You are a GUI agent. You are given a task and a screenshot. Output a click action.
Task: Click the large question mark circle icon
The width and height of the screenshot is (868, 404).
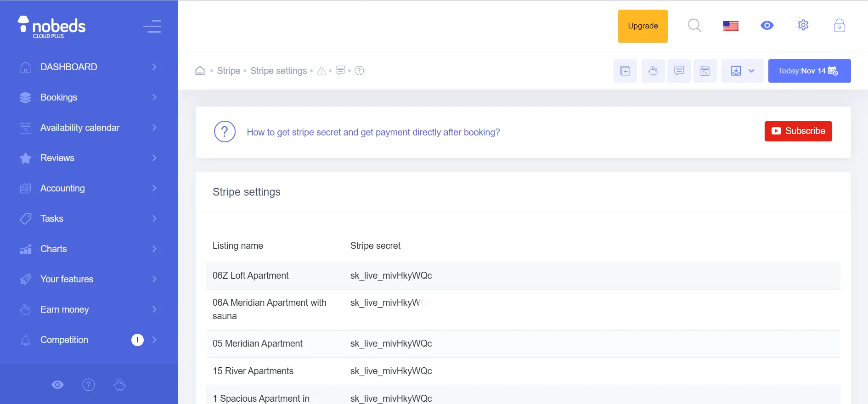tap(225, 132)
